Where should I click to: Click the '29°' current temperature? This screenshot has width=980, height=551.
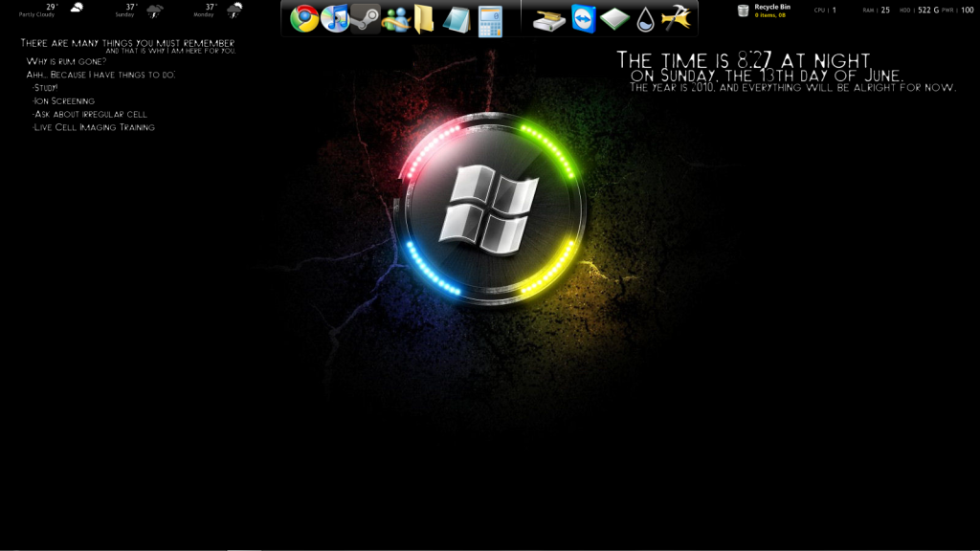click(53, 7)
